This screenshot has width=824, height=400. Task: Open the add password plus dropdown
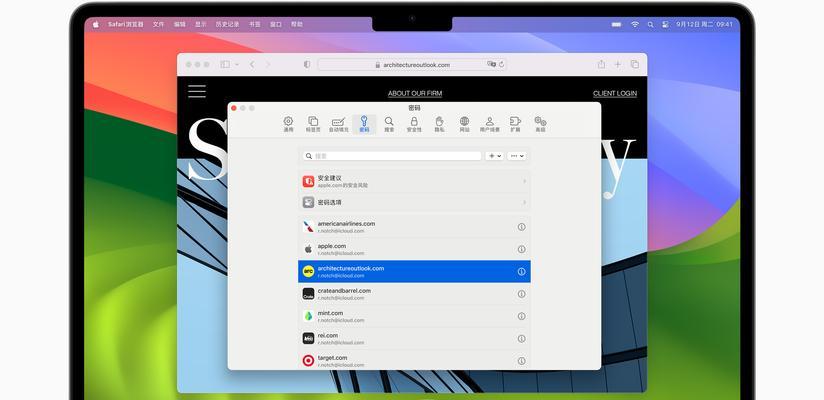click(x=495, y=156)
